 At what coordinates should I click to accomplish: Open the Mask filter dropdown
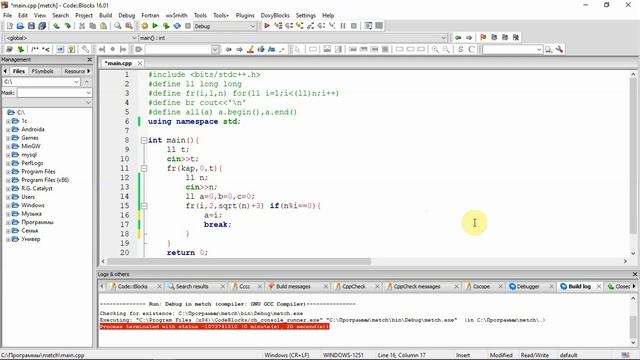click(x=88, y=93)
